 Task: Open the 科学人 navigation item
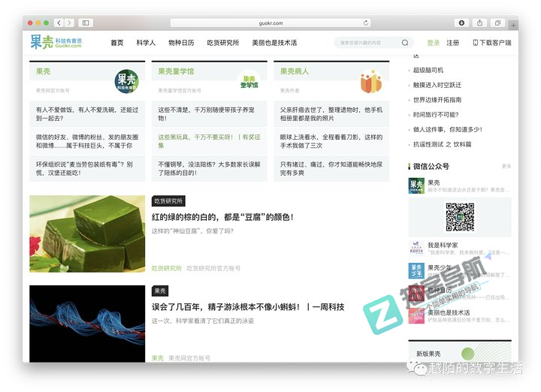(x=146, y=43)
